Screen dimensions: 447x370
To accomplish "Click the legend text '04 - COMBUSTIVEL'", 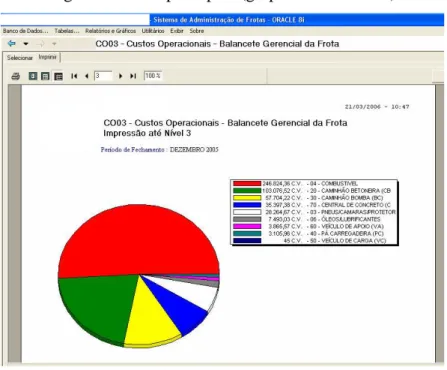I will pos(334,184).
